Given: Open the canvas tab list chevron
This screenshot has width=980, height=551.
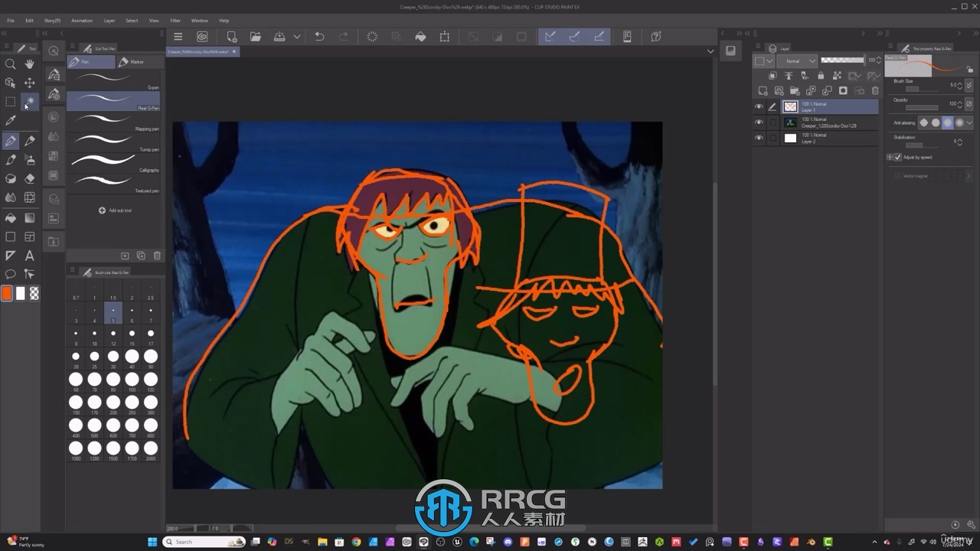Looking at the screenshot, I should (x=710, y=51).
